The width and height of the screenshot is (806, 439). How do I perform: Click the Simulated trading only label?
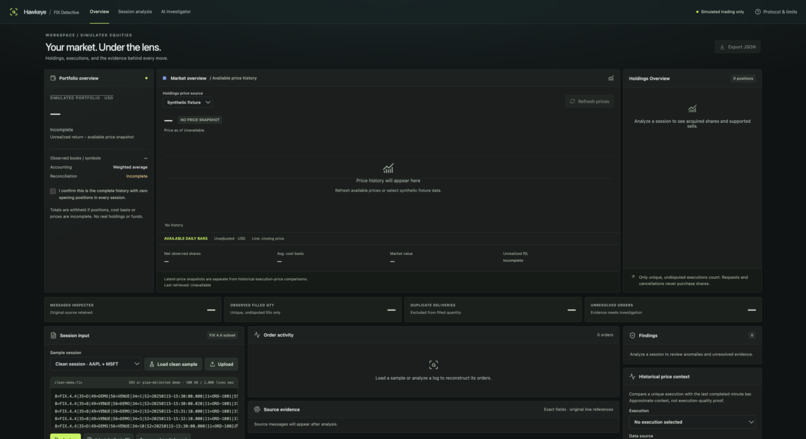tap(722, 12)
